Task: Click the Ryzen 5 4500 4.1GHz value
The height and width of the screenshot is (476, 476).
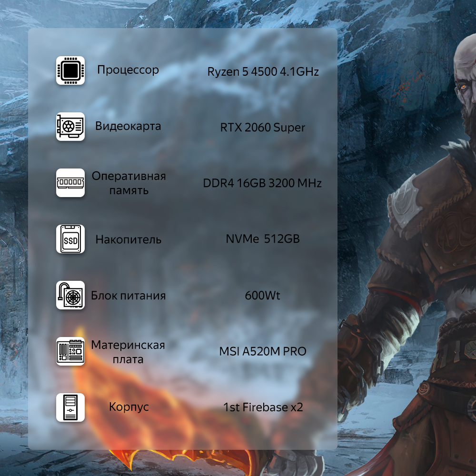Action: pos(263,71)
